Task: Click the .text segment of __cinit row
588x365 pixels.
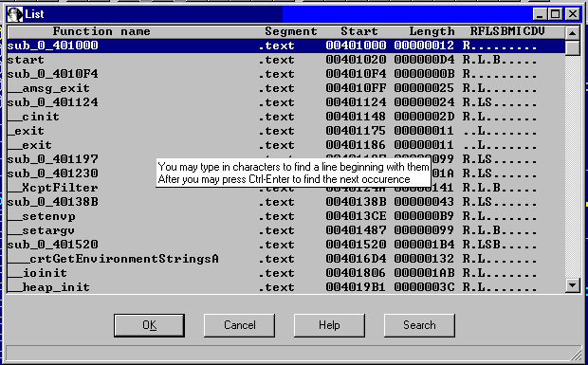Action: (276, 117)
